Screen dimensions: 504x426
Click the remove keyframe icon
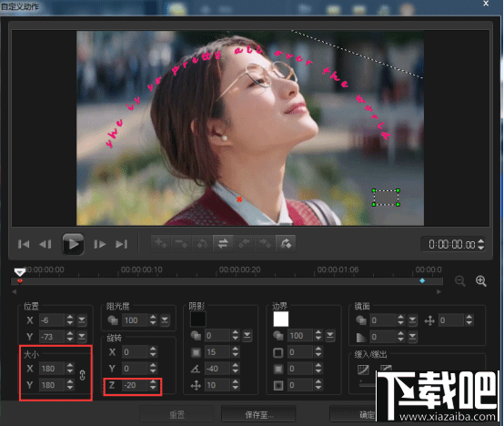181,243
